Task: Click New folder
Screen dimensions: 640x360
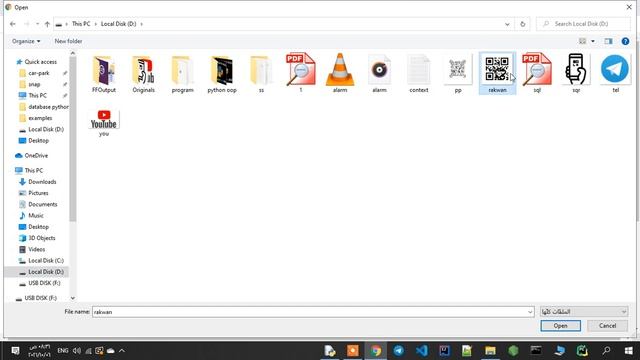Action: point(68,41)
